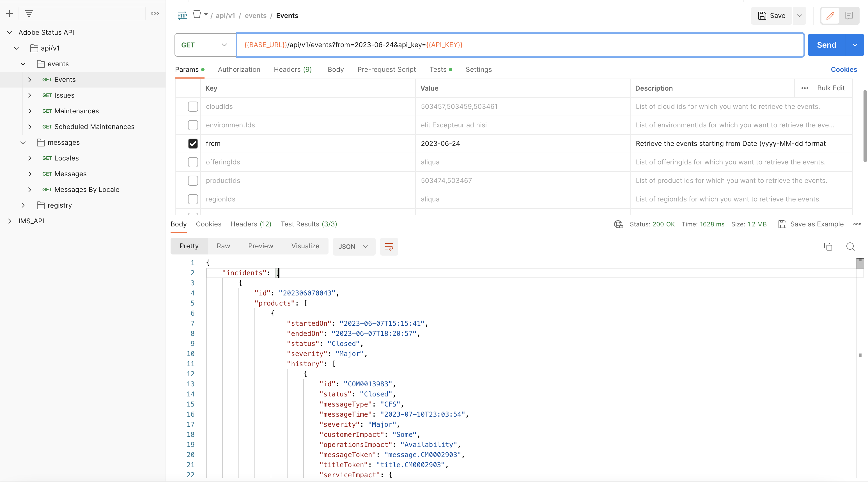The width and height of the screenshot is (868, 482).
Task: Save the request with Save button
Action: 771,15
